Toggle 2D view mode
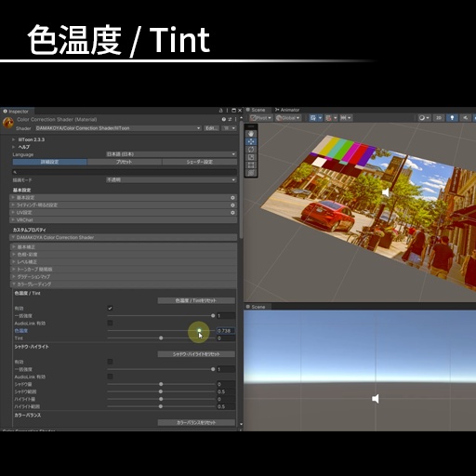Viewport: 476px width, 476px height. tap(439, 118)
